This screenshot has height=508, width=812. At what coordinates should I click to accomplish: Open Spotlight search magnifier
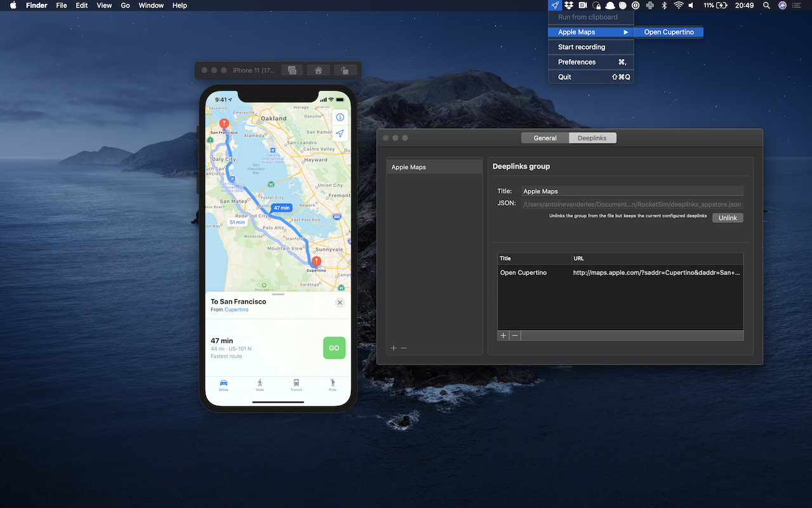point(766,5)
